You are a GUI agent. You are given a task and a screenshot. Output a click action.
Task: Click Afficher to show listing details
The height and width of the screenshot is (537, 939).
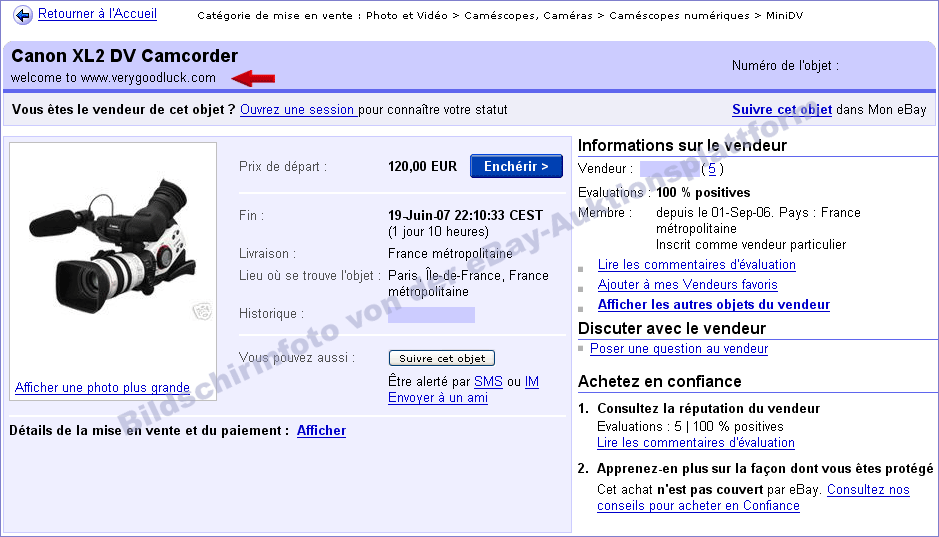pos(322,430)
